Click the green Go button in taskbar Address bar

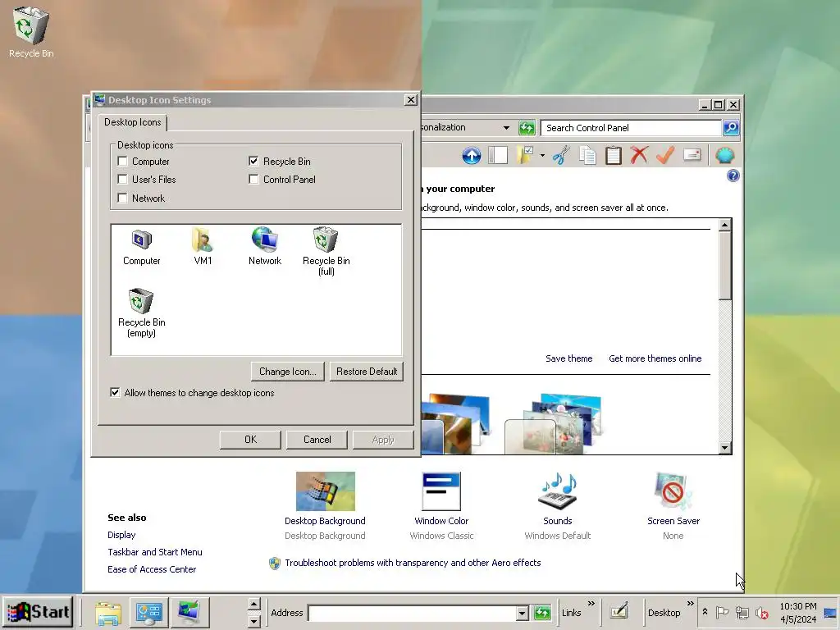pyautogui.click(x=542, y=612)
